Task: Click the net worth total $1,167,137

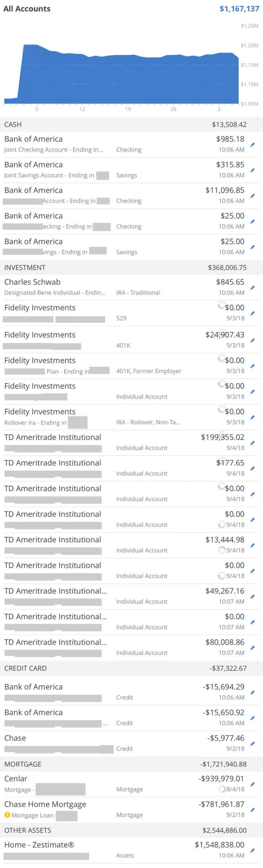Action: coord(239,9)
